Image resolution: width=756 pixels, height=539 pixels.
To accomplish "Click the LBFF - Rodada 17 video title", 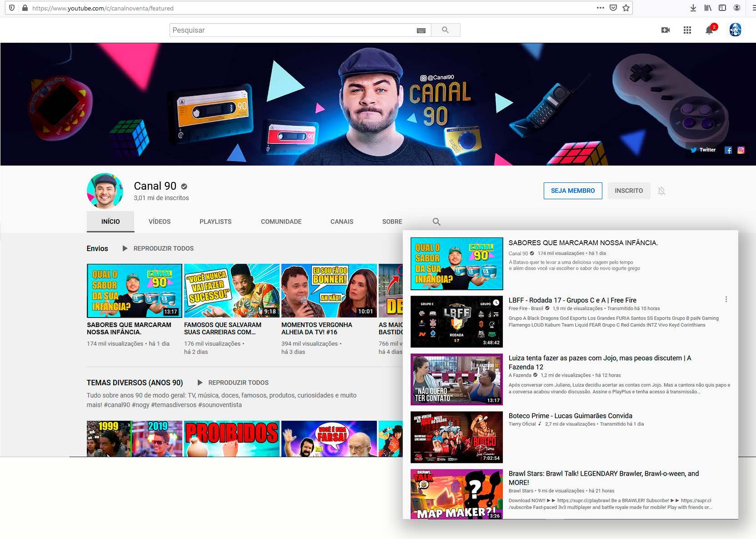I will click(x=572, y=300).
